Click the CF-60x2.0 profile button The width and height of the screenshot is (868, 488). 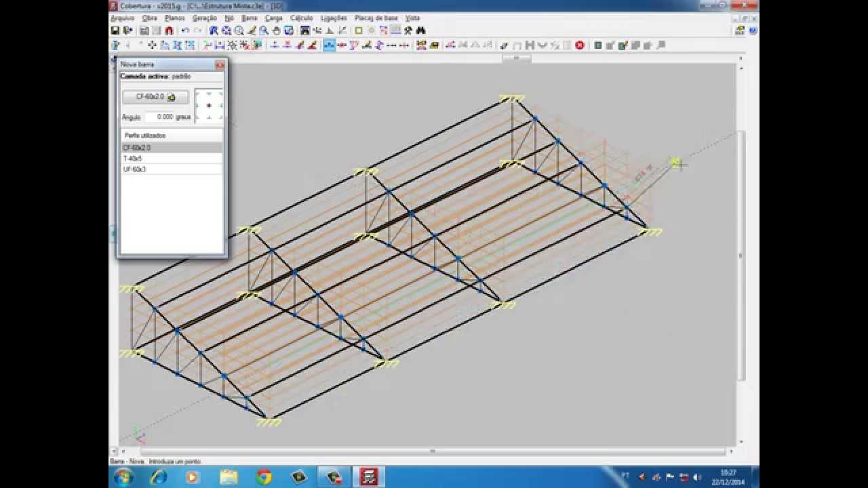coord(155,97)
